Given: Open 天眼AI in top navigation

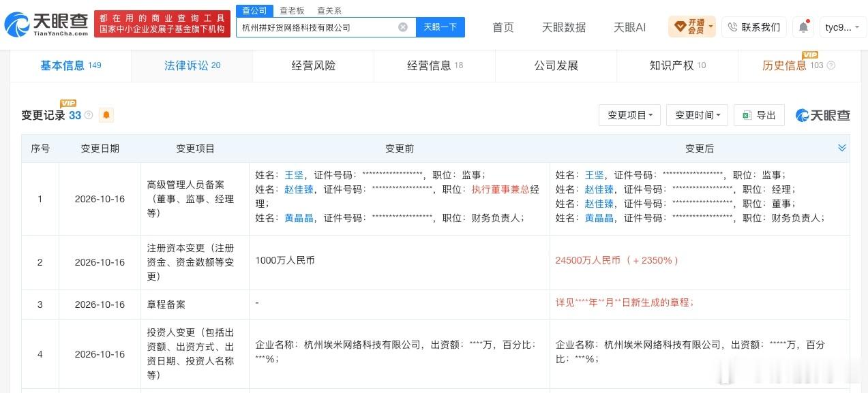Looking at the screenshot, I should (x=629, y=27).
